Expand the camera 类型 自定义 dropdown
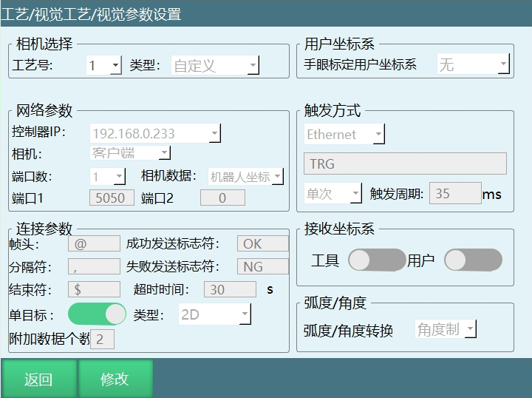 [x=215, y=66]
